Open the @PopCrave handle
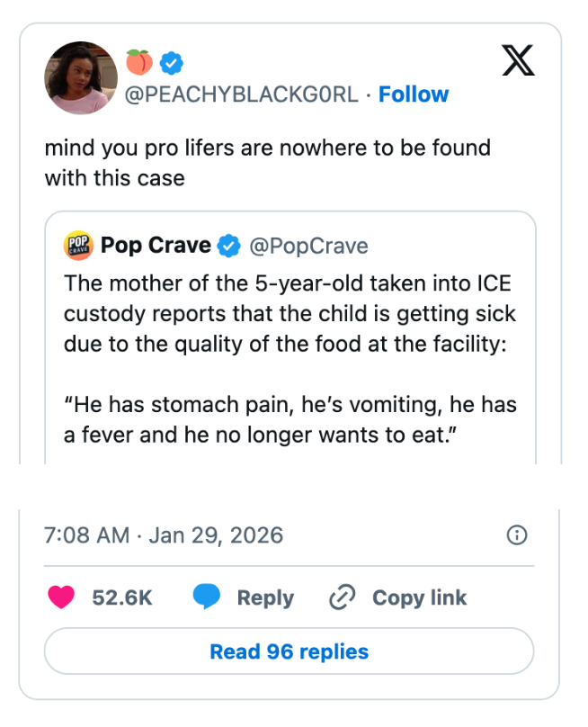 tap(308, 246)
